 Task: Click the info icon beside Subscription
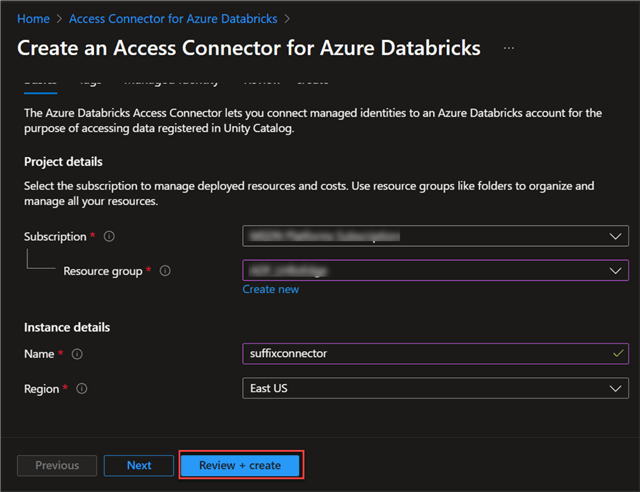click(109, 237)
